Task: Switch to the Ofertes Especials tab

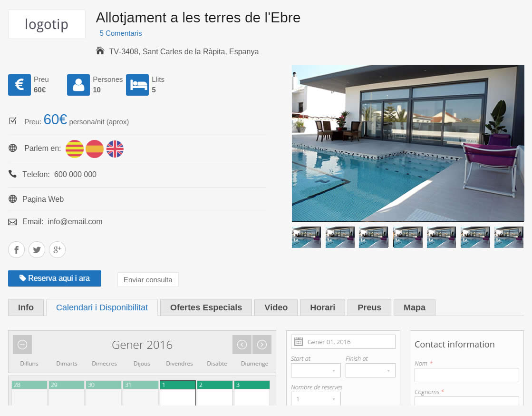Action: (206, 307)
